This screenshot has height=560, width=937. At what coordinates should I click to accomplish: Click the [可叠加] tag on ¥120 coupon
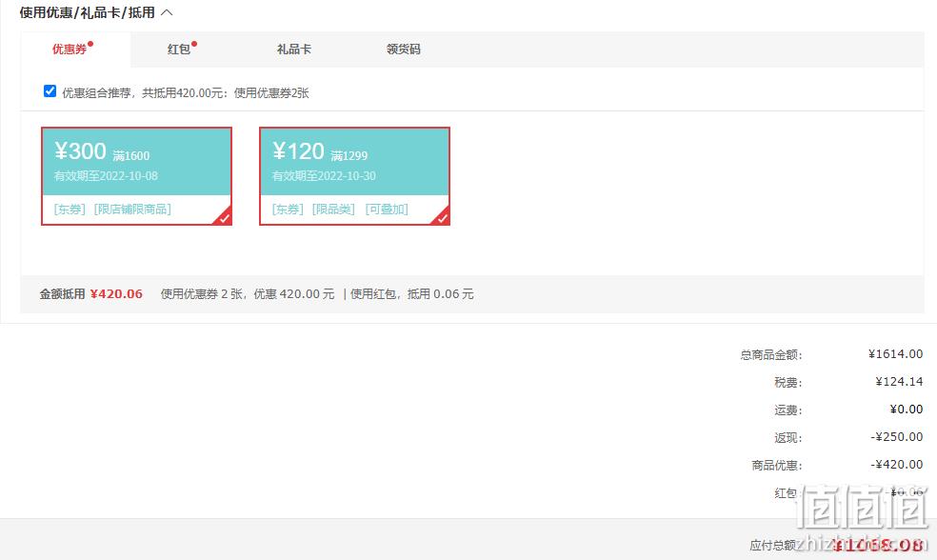tap(387, 210)
